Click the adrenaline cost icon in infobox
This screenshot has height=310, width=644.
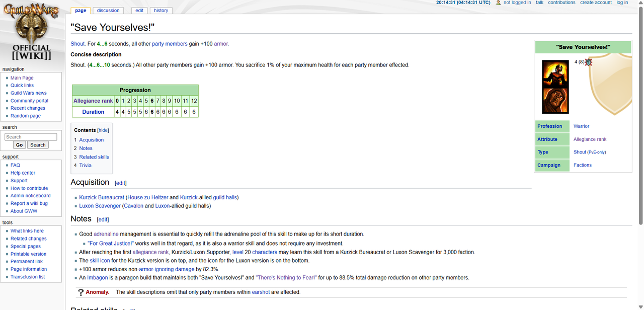click(x=588, y=62)
